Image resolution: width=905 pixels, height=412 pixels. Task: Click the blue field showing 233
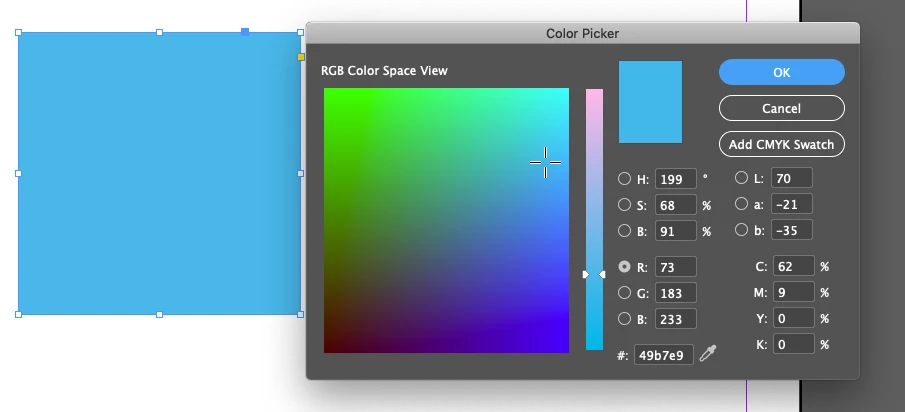676,319
